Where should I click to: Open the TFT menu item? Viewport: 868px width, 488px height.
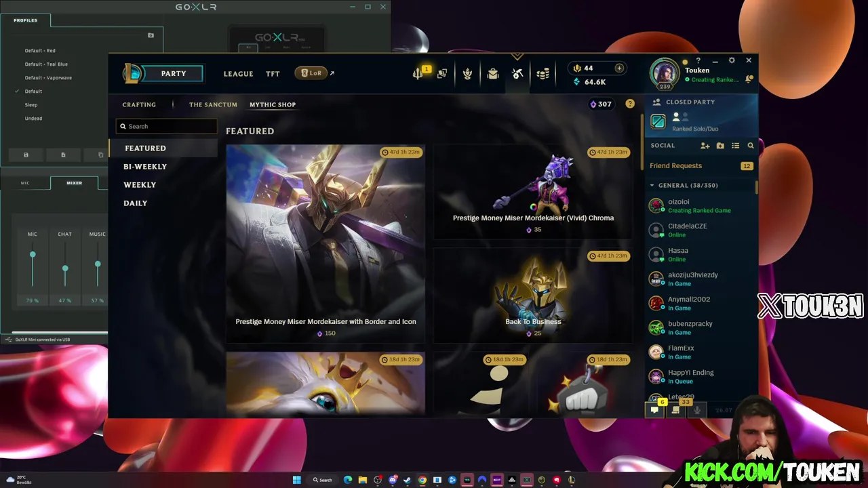[273, 74]
